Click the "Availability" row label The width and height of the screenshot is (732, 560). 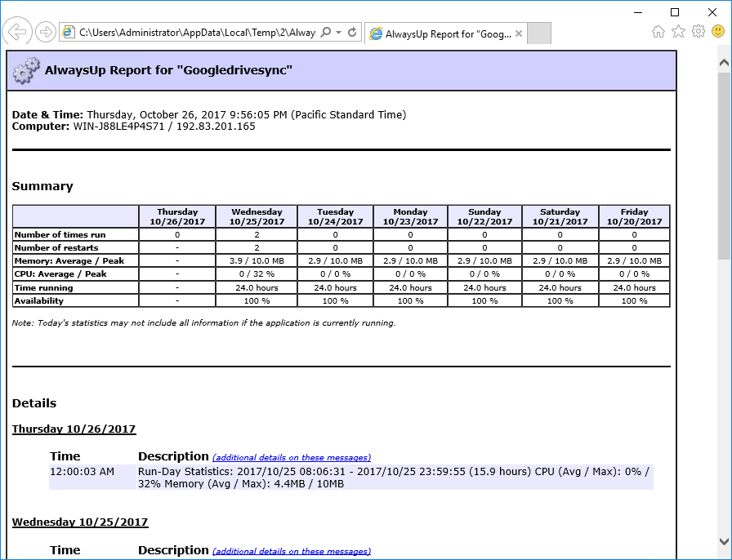[x=39, y=301]
